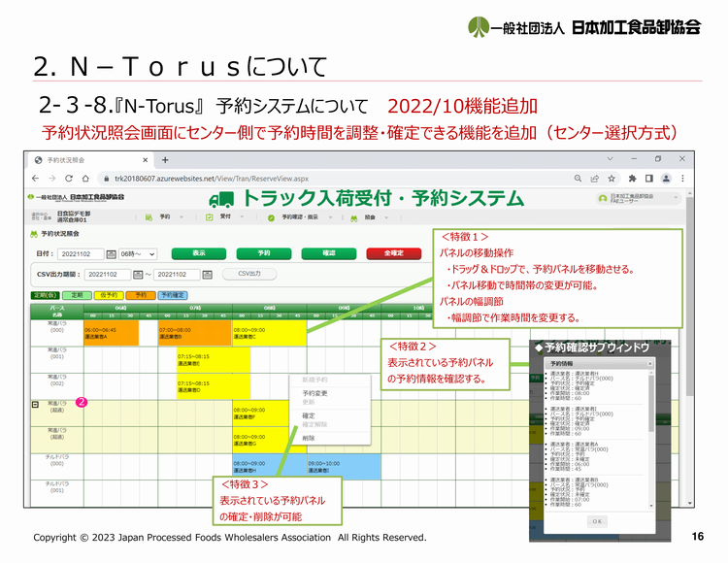Click the share page icon in address bar
This screenshot has height=563, width=728.
pyautogui.click(x=594, y=179)
